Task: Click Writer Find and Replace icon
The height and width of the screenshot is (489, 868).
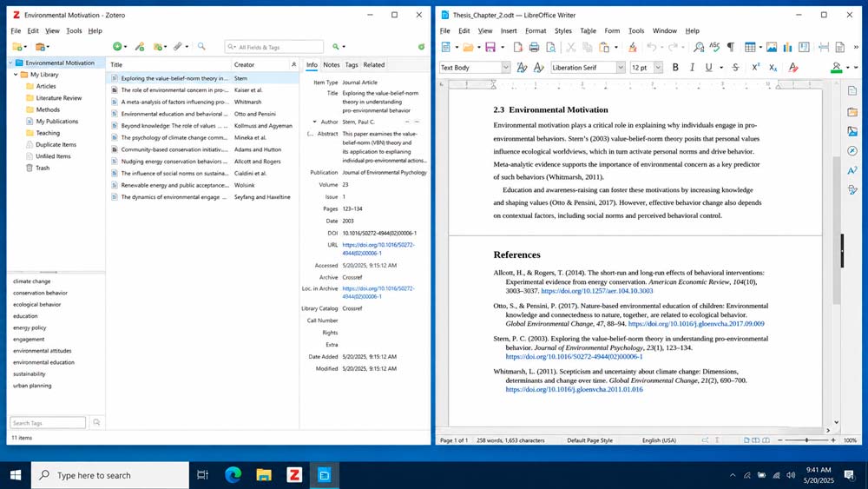Action: tap(699, 48)
